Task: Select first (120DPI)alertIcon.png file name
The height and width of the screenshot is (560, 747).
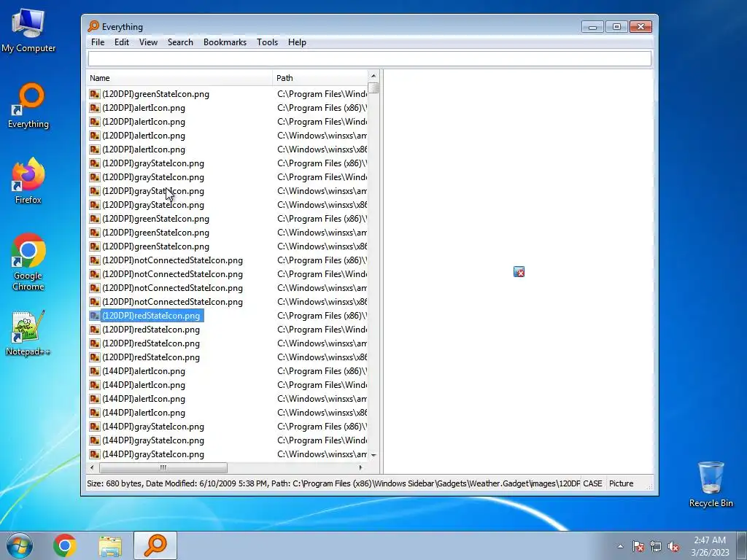Action: coord(144,108)
